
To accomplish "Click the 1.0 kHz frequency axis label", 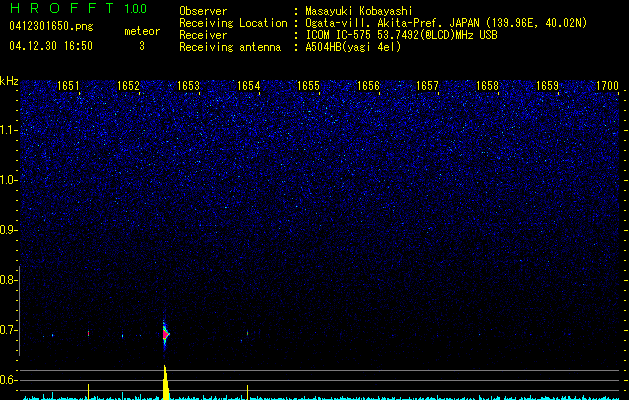I will click(x=8, y=180).
